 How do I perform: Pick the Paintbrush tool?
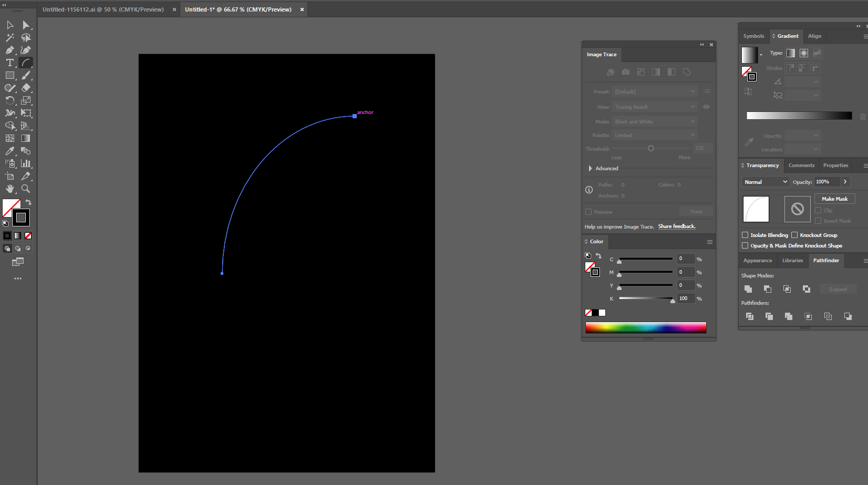click(26, 75)
